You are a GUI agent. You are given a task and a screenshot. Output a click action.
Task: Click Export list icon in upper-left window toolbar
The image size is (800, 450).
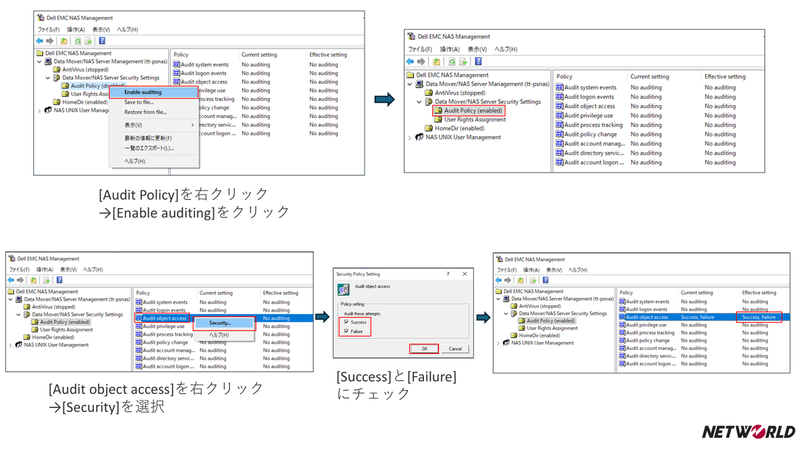[88, 41]
